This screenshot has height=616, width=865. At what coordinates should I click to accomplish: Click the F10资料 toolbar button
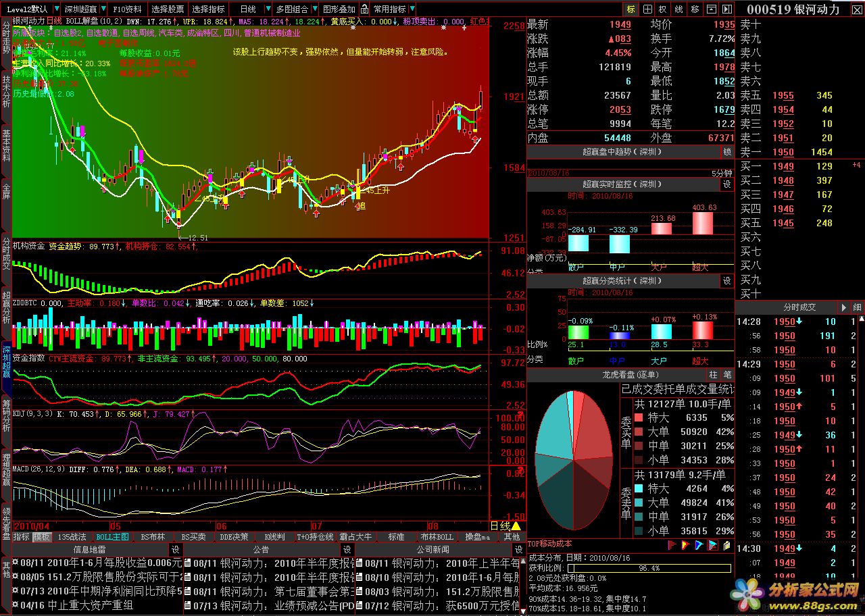(127, 9)
